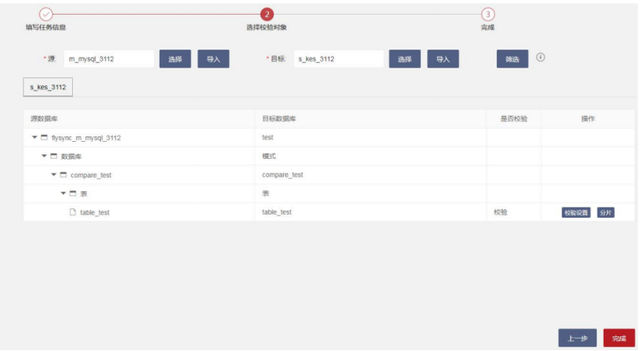Click 选择 button for the target

[x=405, y=59]
